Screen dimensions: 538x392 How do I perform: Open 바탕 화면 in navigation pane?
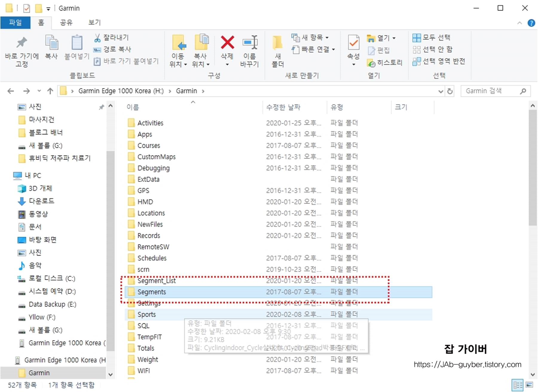pyautogui.click(x=42, y=240)
